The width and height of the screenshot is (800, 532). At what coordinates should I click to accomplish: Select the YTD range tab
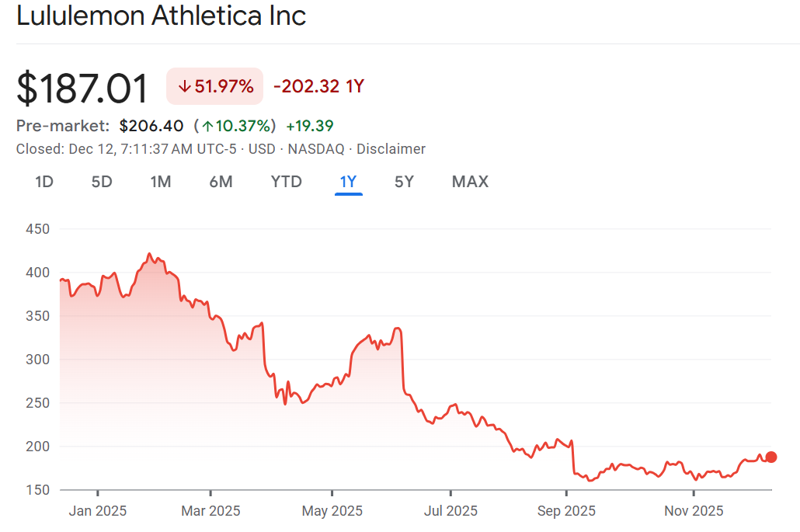coord(286,182)
